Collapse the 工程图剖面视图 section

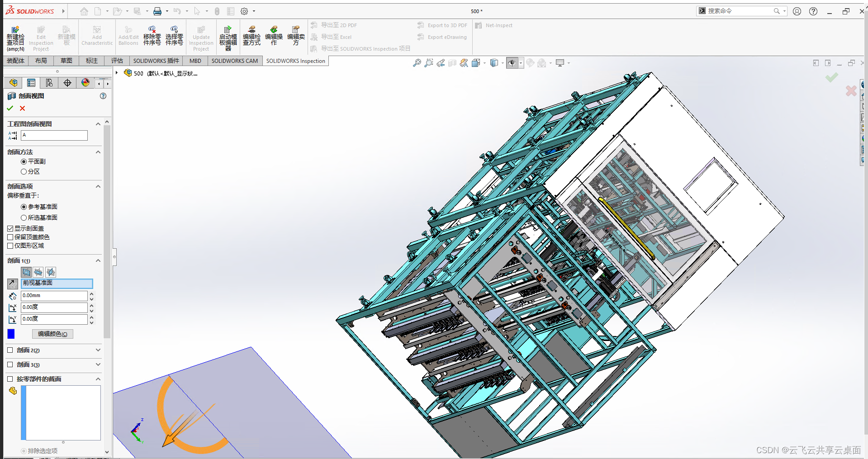[98, 124]
